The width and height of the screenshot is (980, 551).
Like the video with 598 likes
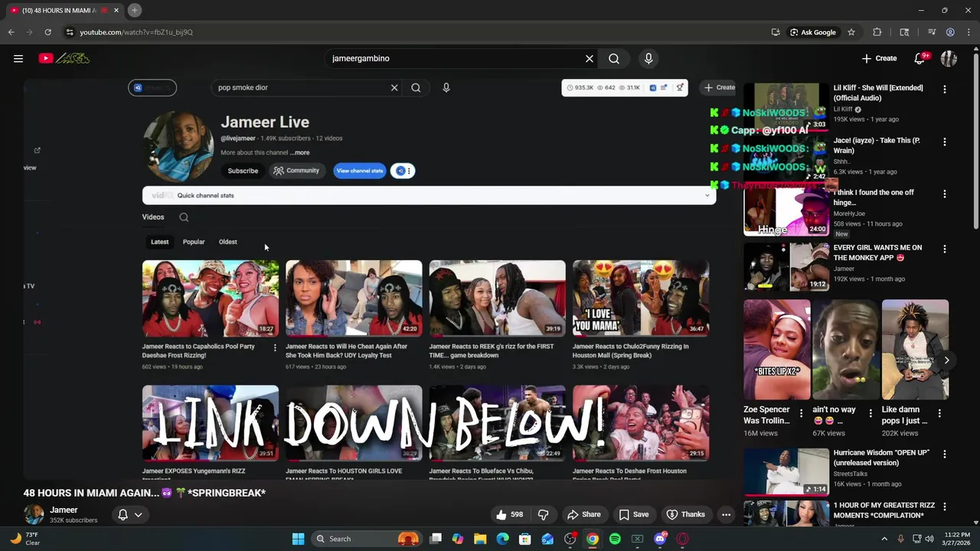click(x=510, y=514)
